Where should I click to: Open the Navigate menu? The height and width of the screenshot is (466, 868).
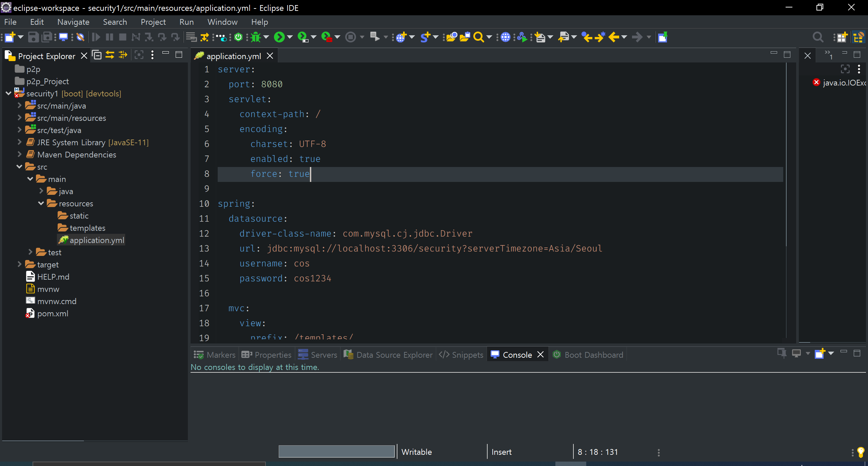click(73, 22)
